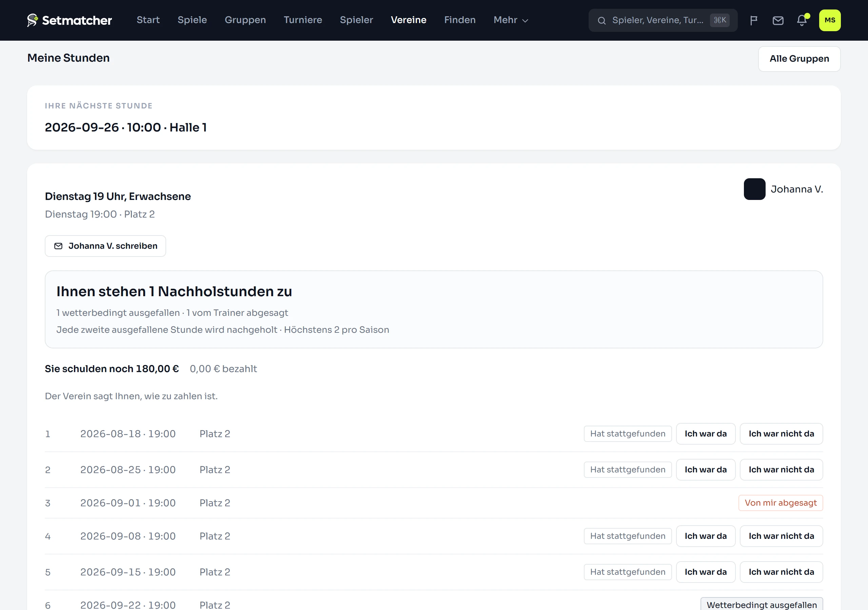Click 'Hat stattgefunden' badge for 2026-08-18
The height and width of the screenshot is (610, 868).
[x=627, y=434]
